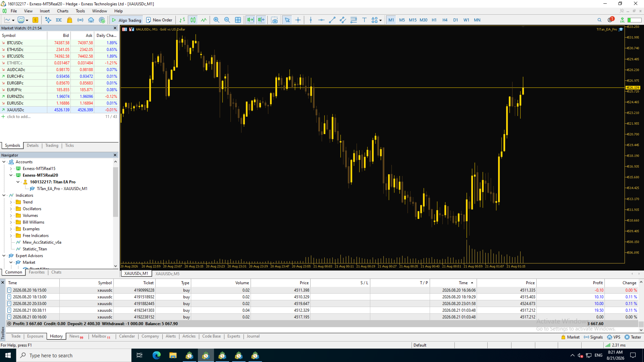644x362 pixels.
Task: Zoom in on the chart
Action: pos(216,20)
